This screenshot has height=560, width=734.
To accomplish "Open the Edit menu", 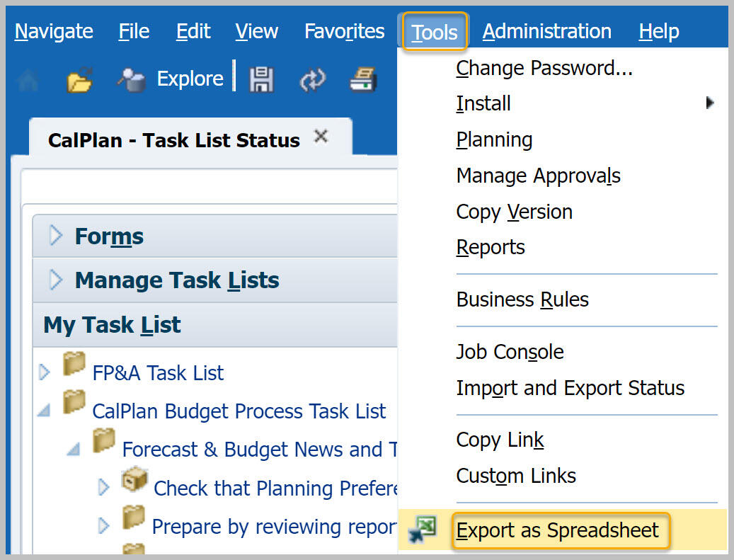I will tap(193, 31).
